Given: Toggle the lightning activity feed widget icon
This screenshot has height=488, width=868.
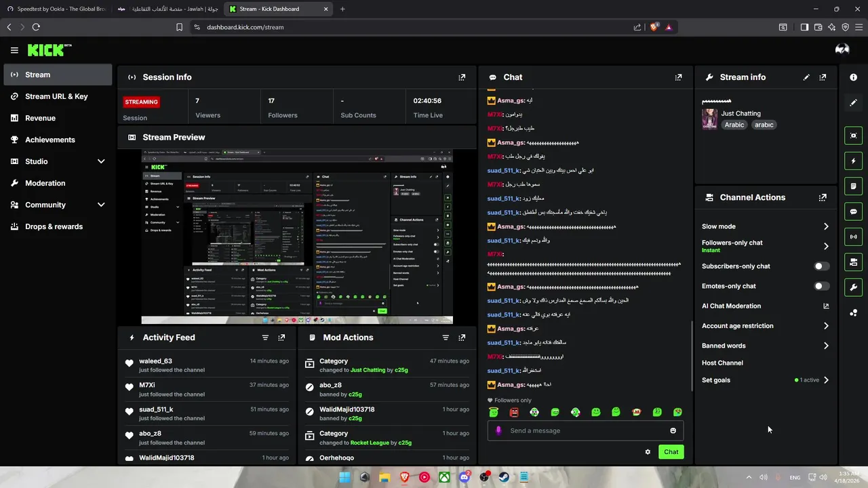Looking at the screenshot, I should click(853, 161).
